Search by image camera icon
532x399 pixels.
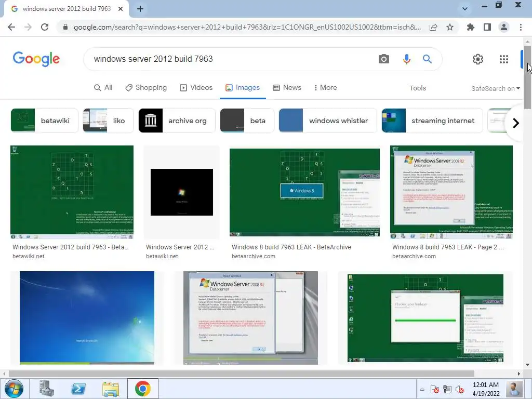384,59
